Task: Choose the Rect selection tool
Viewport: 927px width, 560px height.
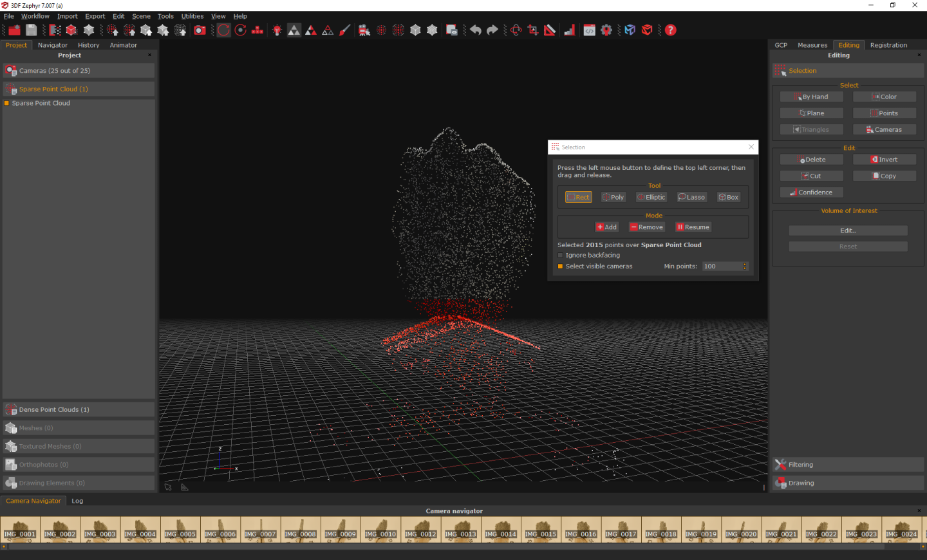Action: click(578, 197)
